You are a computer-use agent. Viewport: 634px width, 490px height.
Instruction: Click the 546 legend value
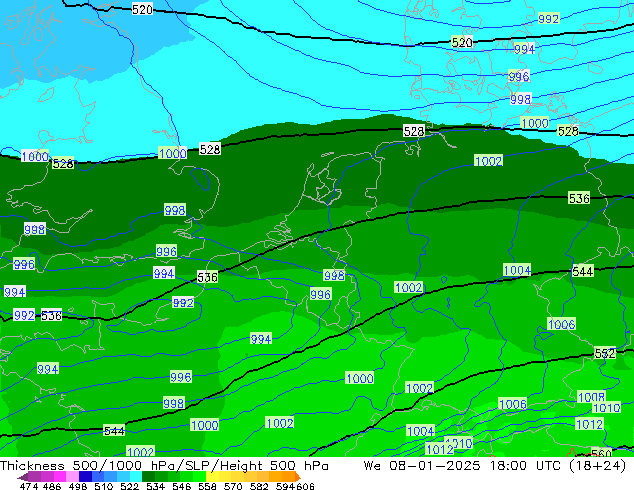181,486
